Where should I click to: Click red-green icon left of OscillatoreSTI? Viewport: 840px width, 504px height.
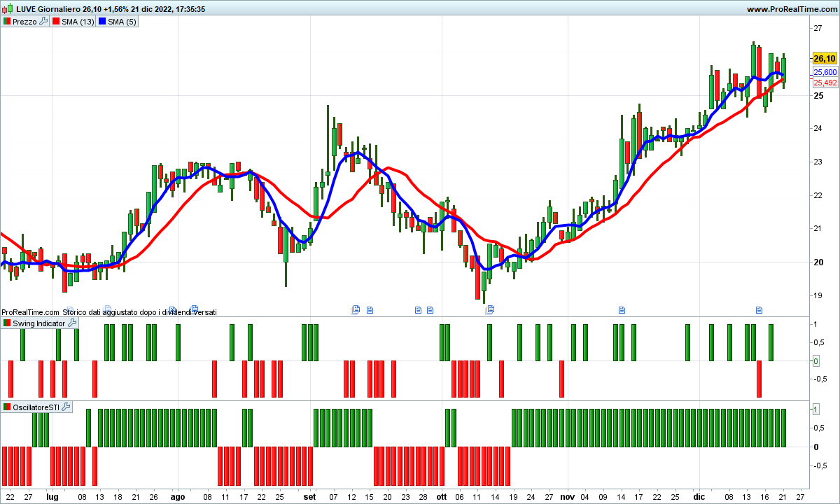(x=6, y=407)
